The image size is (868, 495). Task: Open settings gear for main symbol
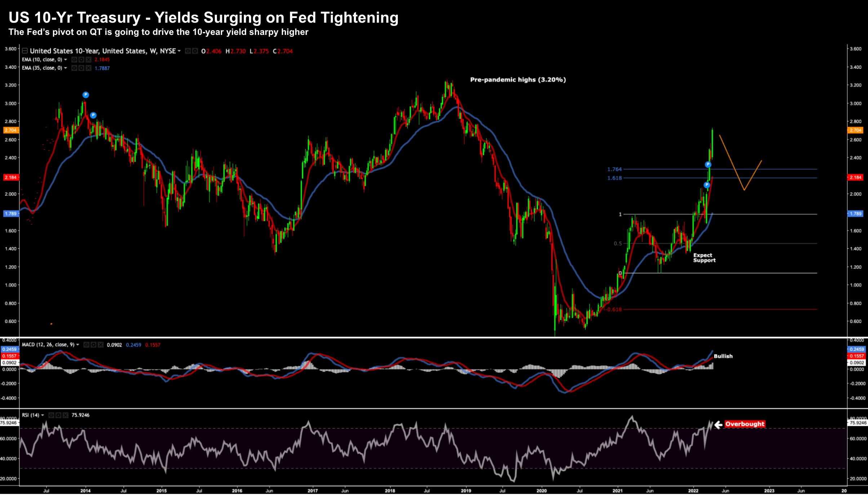[195, 51]
